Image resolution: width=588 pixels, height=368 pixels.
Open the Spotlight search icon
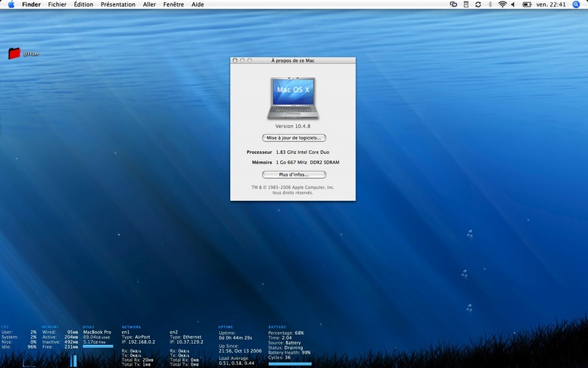576,4
